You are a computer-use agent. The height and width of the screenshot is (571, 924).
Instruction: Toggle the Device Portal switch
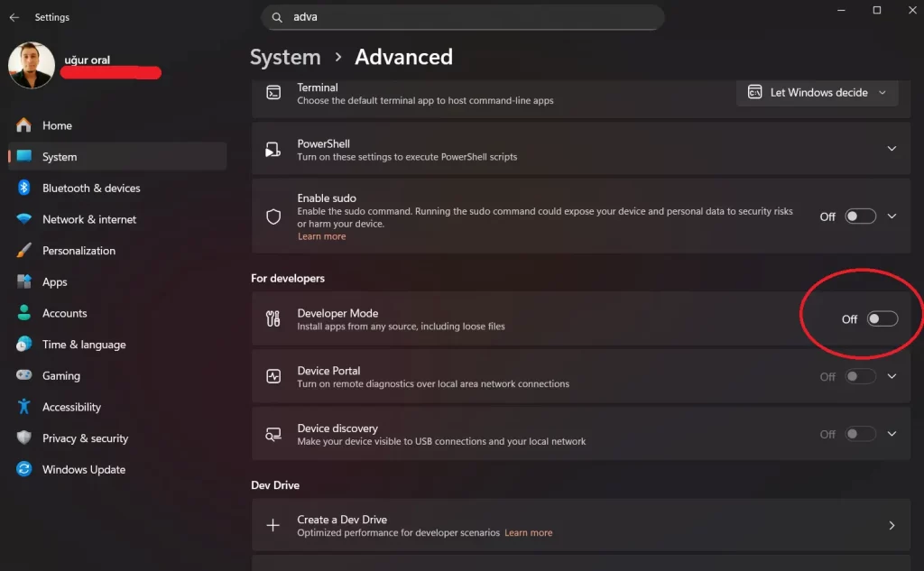click(x=860, y=376)
